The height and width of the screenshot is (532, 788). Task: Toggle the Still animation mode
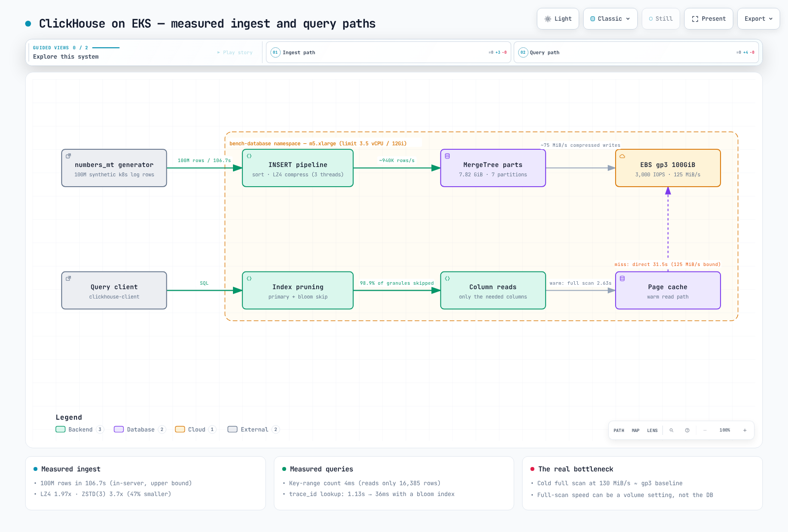click(661, 19)
